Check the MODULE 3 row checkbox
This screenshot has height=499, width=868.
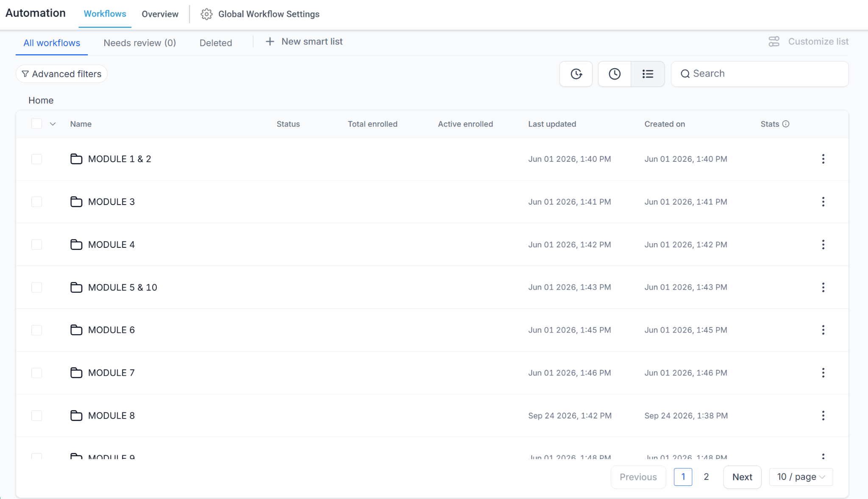pyautogui.click(x=37, y=202)
